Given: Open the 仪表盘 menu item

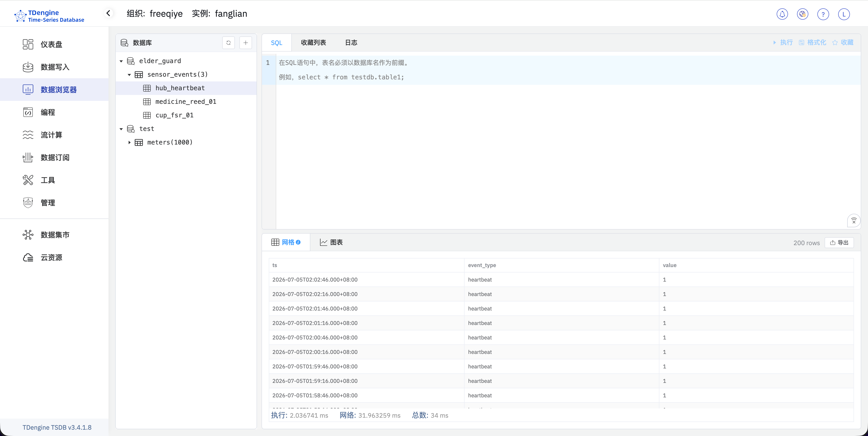Looking at the screenshot, I should (54, 44).
